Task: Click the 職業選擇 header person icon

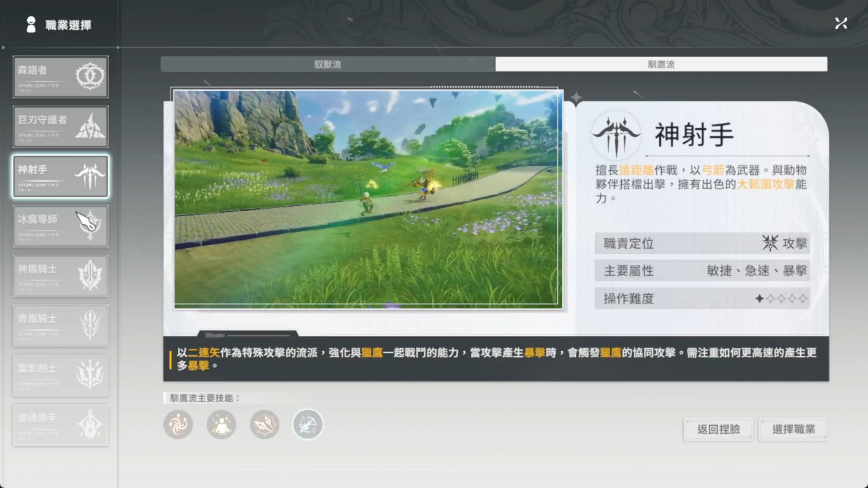Action: click(31, 25)
